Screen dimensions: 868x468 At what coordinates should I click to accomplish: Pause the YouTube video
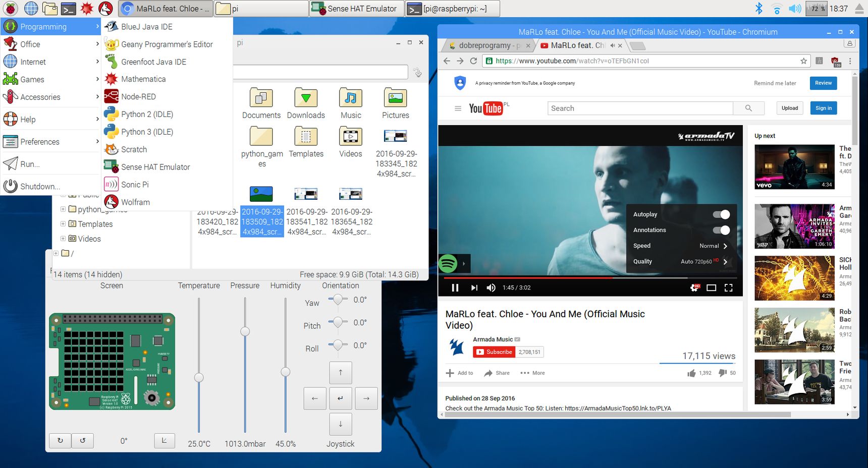(455, 287)
